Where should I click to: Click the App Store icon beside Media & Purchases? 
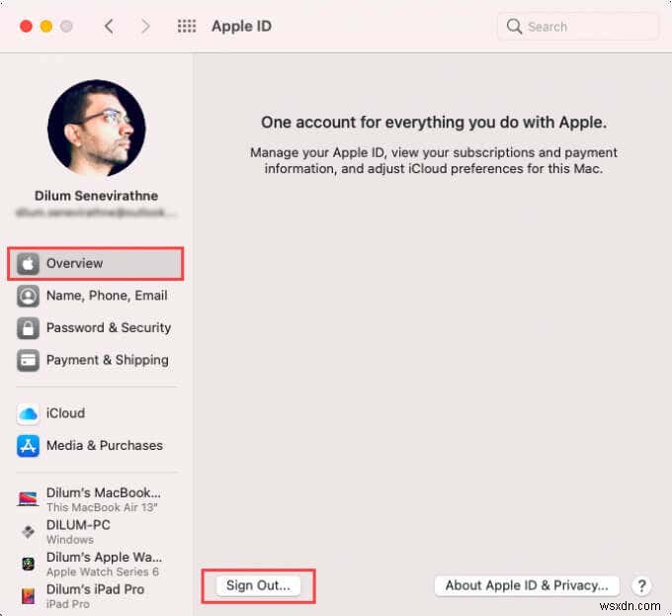tap(28, 446)
